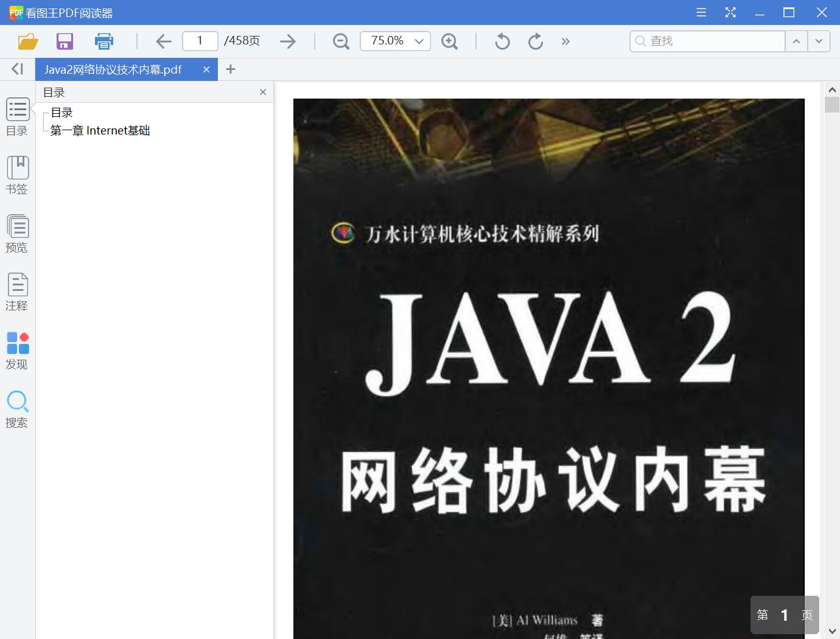Go to the previous page arrow
840x639 pixels.
[x=164, y=41]
